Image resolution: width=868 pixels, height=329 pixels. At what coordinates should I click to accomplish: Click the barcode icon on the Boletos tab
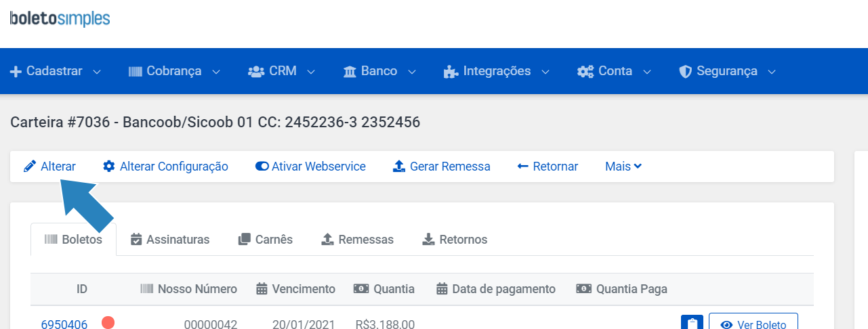pos(51,239)
